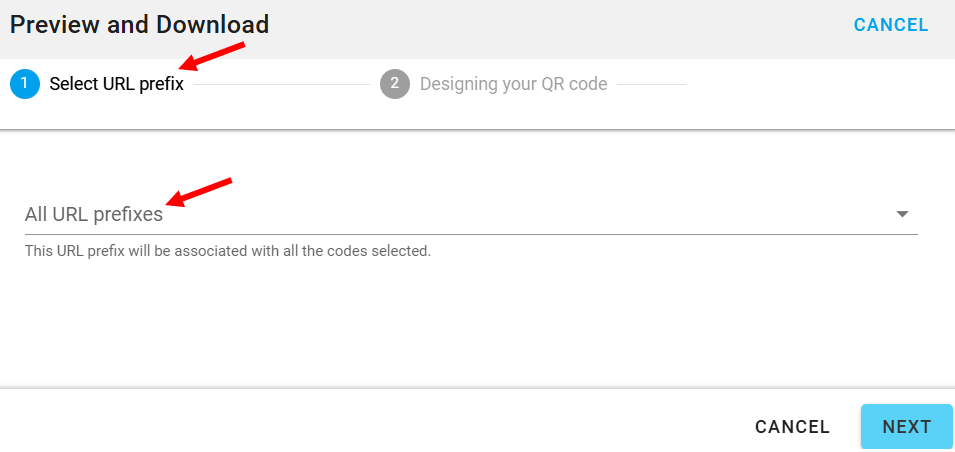
Task: Click the bottom CANCEL button
Action: pos(792,427)
